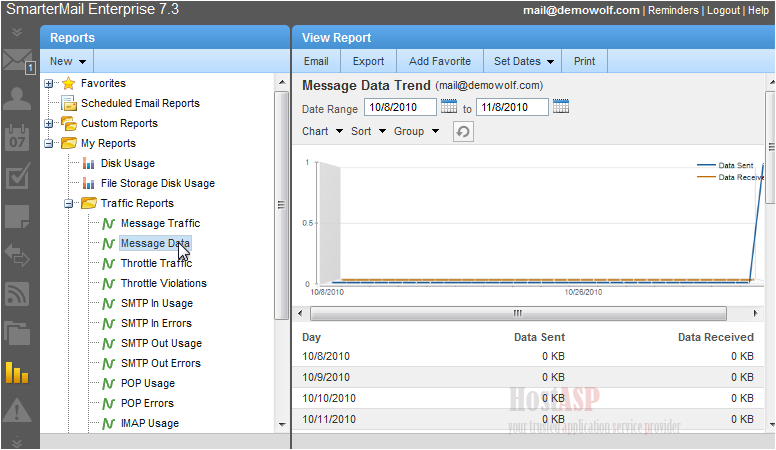Click the Message Traffic trend icon
This screenshot has width=776, height=450.
109,224
